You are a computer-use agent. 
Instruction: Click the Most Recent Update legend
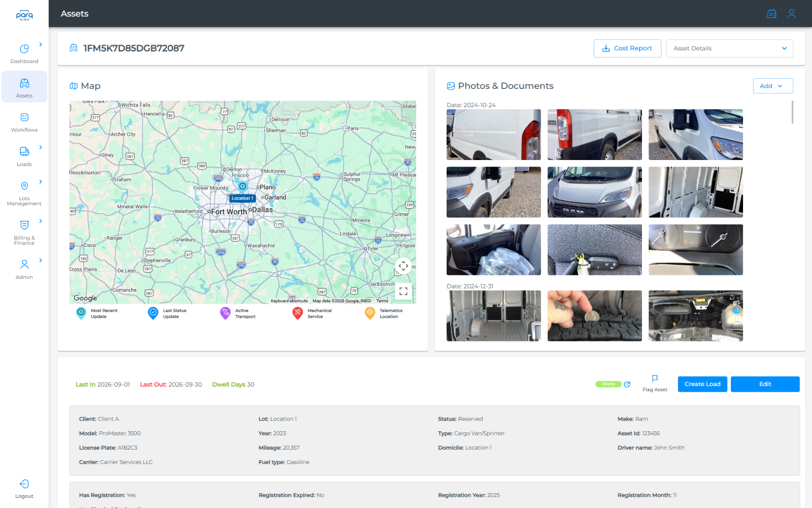click(x=96, y=313)
